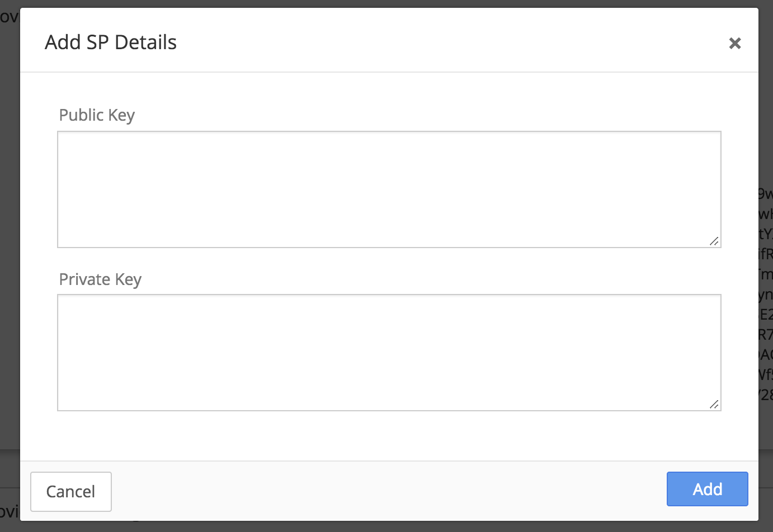Click blank modal body below Private Key field
The height and width of the screenshot is (532, 773).
(x=389, y=436)
